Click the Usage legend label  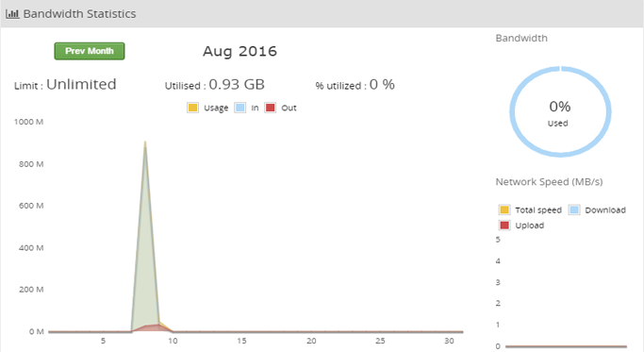click(x=216, y=109)
